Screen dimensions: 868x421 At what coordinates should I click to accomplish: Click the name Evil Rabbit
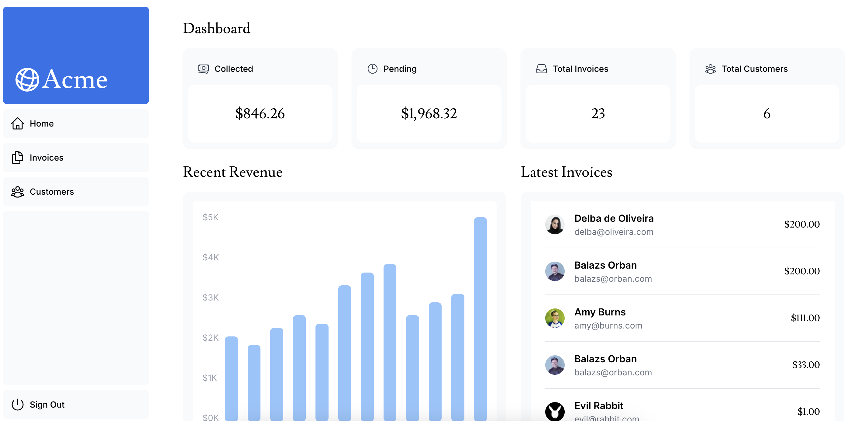tap(599, 406)
